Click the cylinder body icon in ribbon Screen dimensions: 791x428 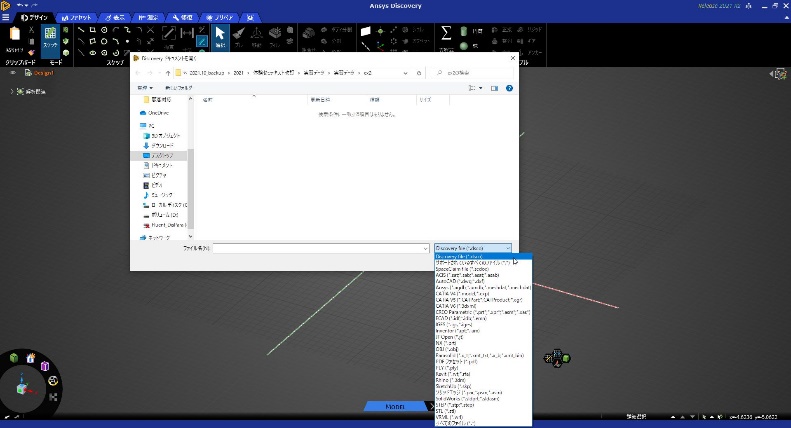(x=464, y=32)
